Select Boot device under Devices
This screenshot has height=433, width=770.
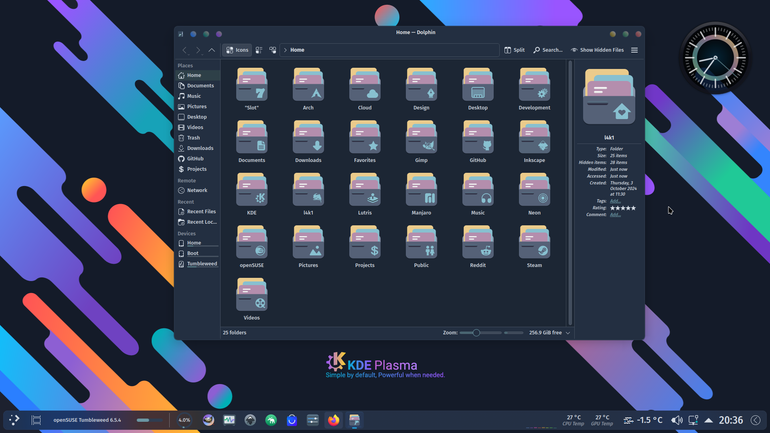point(198,253)
